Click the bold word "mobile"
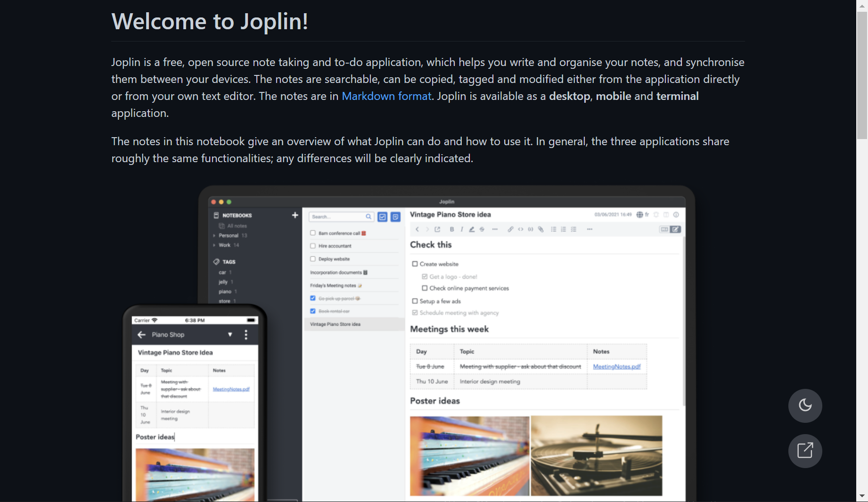The width and height of the screenshot is (868, 502). (613, 96)
